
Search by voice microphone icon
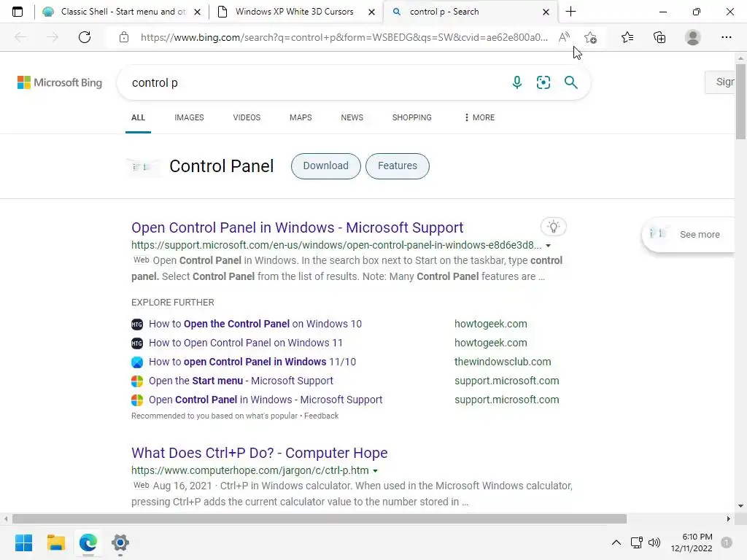click(517, 82)
